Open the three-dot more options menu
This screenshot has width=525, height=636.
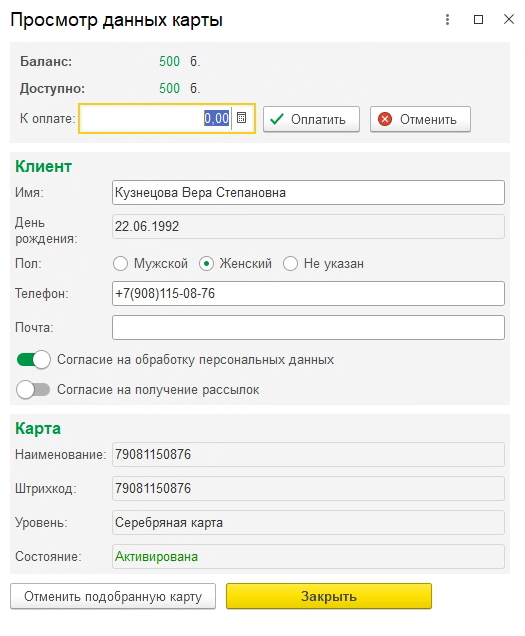(x=447, y=19)
